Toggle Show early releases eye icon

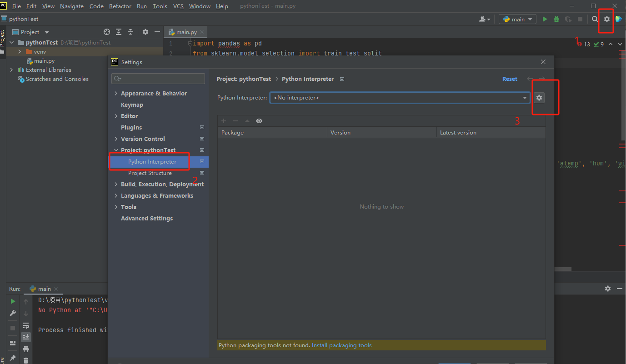pos(259,121)
